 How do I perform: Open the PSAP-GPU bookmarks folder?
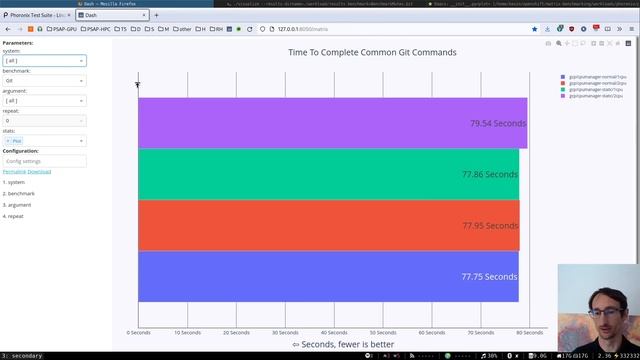62,29
